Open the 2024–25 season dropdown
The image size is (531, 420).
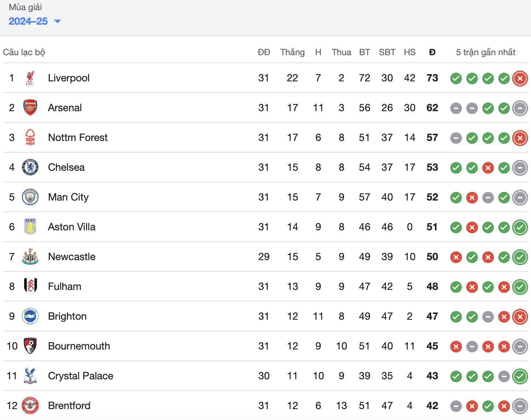pyautogui.click(x=35, y=21)
